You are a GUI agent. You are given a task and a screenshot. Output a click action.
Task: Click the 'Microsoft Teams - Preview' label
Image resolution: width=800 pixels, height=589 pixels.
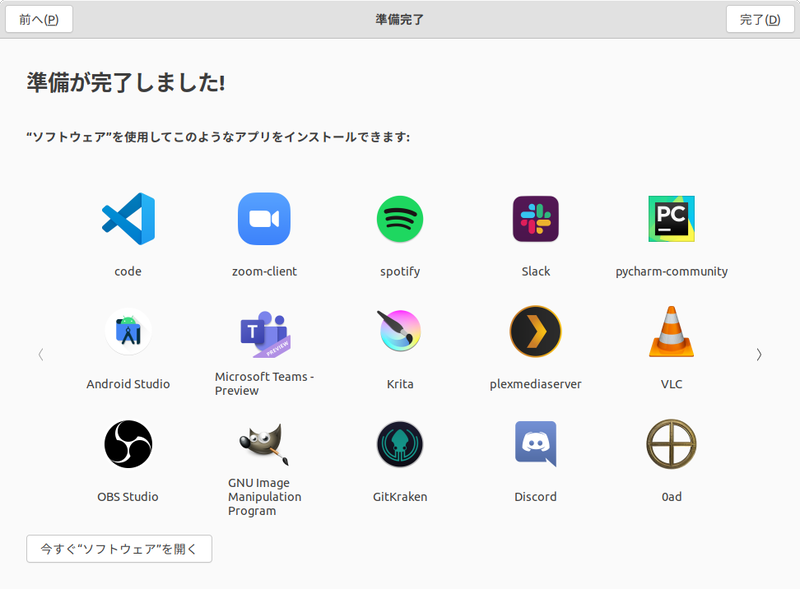(x=264, y=384)
